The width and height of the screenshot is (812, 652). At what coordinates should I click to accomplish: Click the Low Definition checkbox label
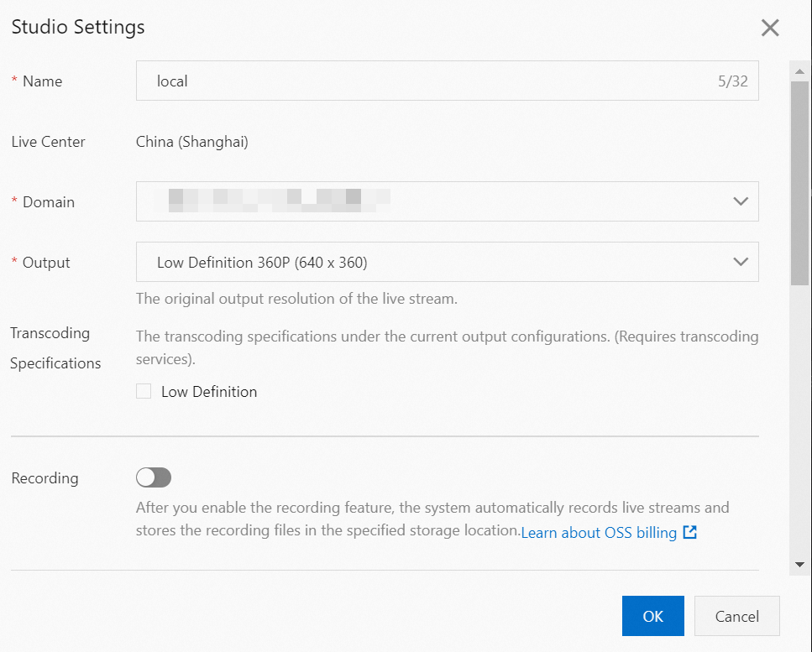pyautogui.click(x=209, y=392)
